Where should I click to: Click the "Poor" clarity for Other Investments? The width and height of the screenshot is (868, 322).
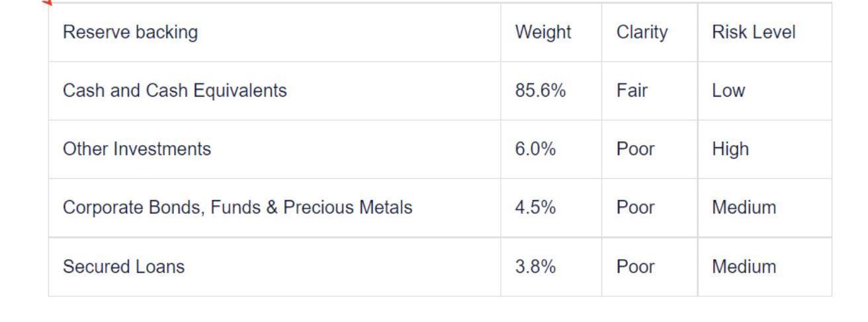(635, 150)
